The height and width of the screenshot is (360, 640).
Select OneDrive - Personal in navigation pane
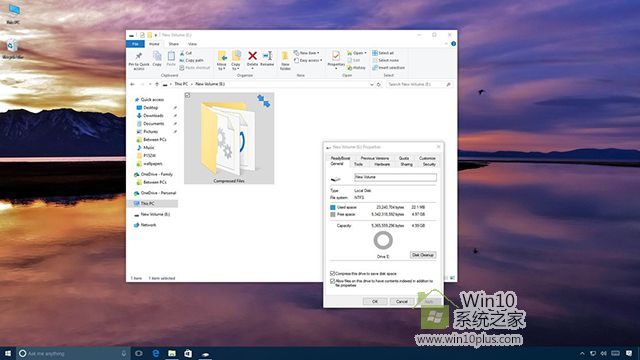point(155,193)
